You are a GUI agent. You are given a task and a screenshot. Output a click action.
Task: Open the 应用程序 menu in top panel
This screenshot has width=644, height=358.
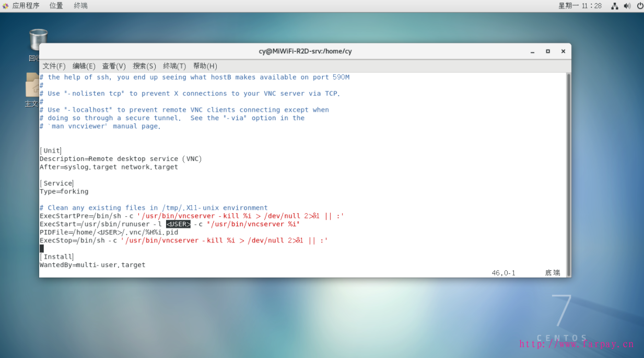[21, 6]
